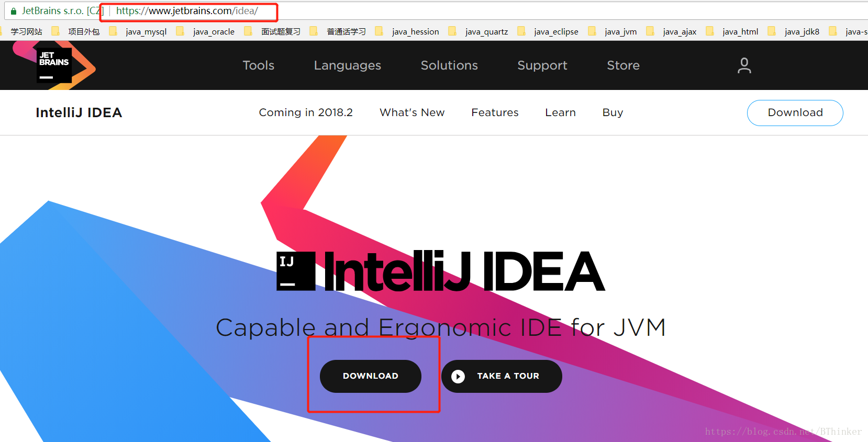
Task: Open the Support menu
Action: [542, 65]
